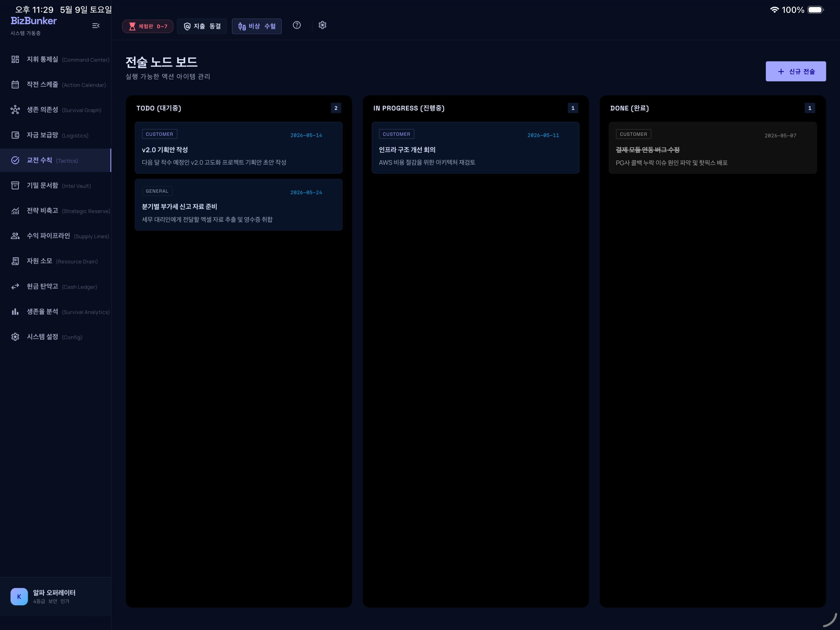Open the 인프라 구조 개선 회의 card
840x630 pixels.
pyautogui.click(x=476, y=148)
